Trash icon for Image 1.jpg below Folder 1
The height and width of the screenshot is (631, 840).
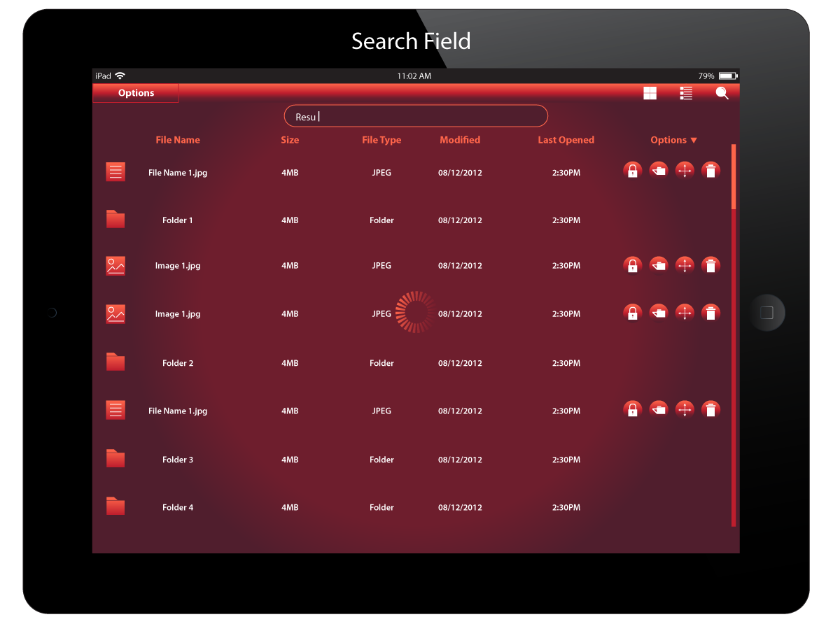pyautogui.click(x=710, y=265)
